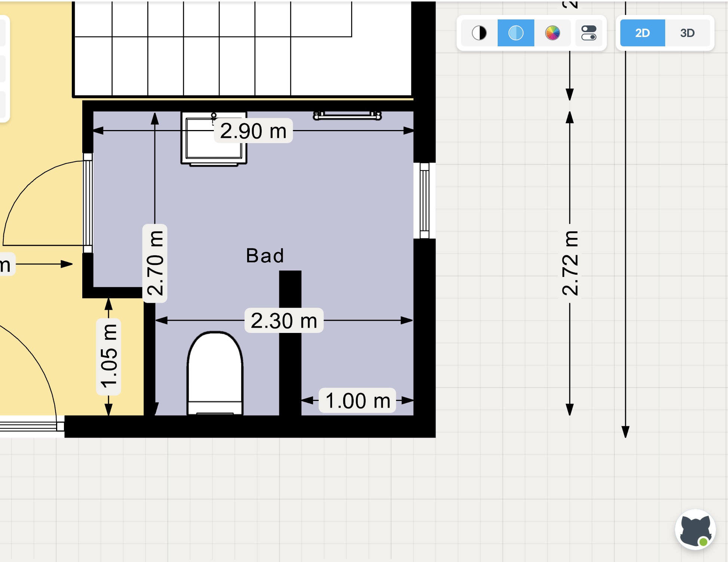Screen dimensions: 728x562
Task: Switch to the 3D view tab
Action: tap(687, 33)
